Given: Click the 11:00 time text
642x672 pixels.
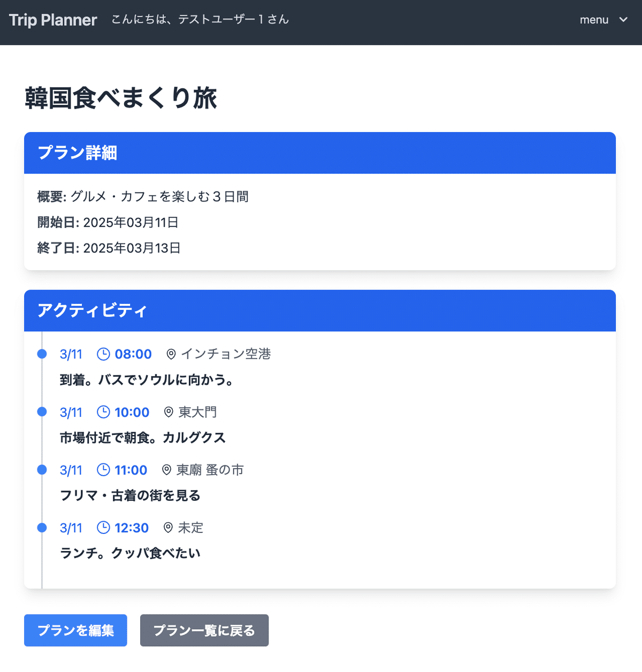Looking at the screenshot, I should [x=131, y=470].
